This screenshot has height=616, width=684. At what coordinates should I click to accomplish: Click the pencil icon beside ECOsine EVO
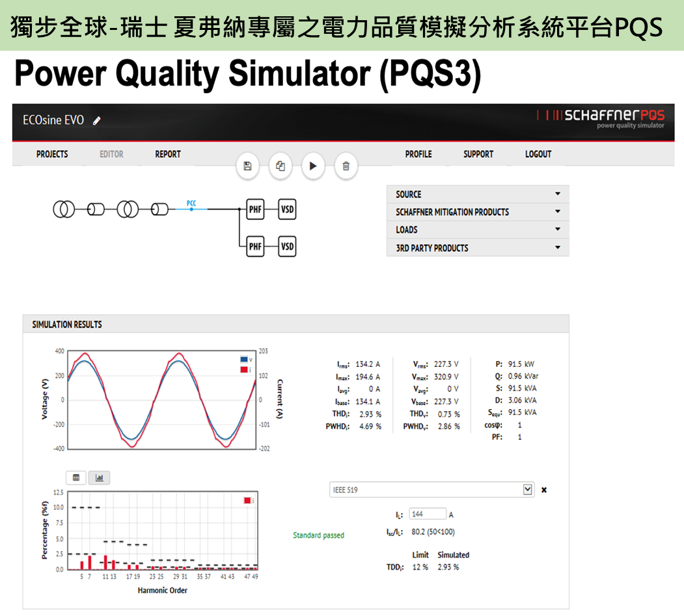tap(97, 121)
